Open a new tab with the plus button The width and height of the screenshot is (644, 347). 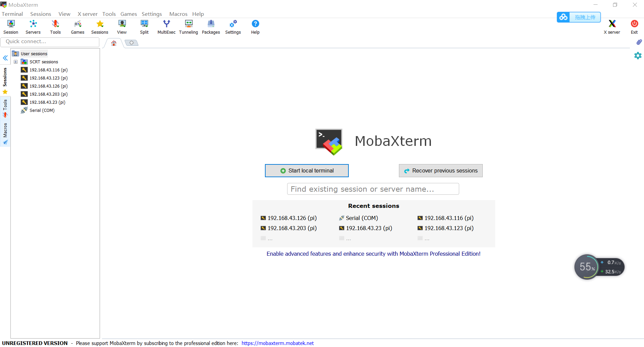(x=131, y=43)
